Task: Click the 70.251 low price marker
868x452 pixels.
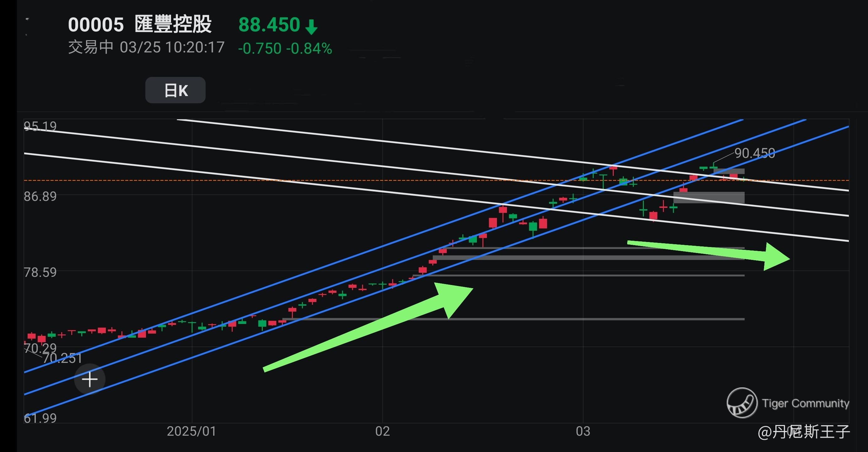Action: coord(62,358)
